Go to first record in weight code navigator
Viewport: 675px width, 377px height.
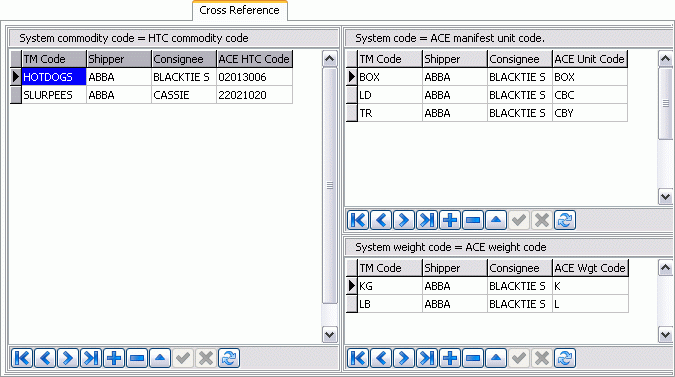[x=358, y=358]
